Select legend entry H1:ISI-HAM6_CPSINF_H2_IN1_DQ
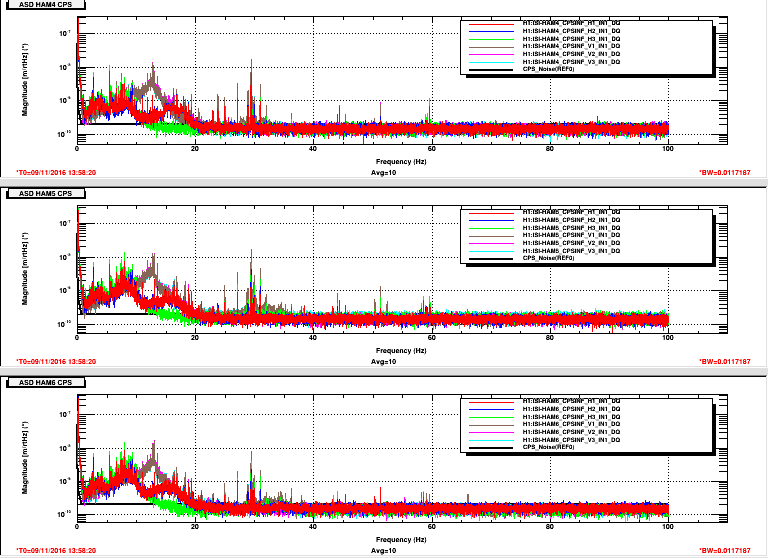The height and width of the screenshot is (558, 768). [571, 409]
